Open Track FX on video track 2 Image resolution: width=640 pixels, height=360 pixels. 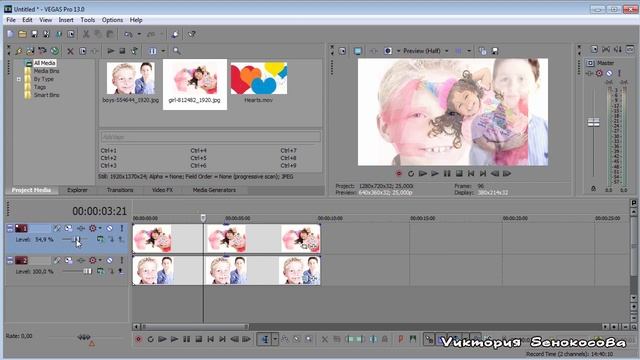click(x=81, y=260)
